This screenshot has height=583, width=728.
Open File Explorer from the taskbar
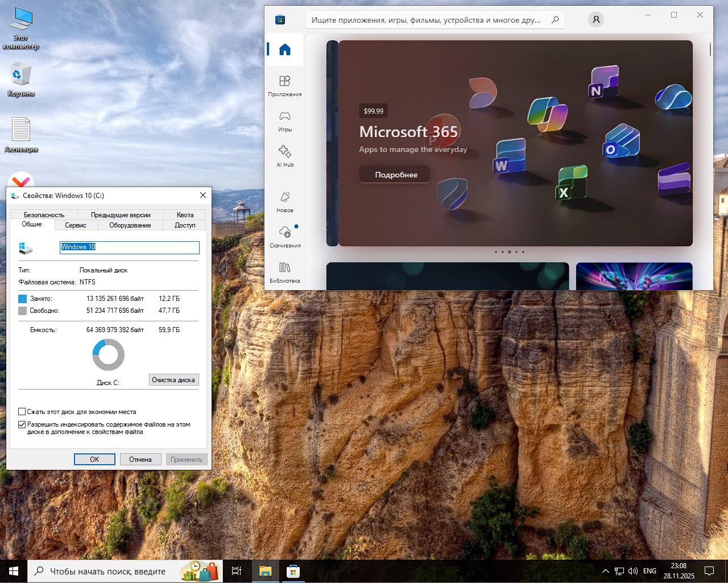point(265,571)
